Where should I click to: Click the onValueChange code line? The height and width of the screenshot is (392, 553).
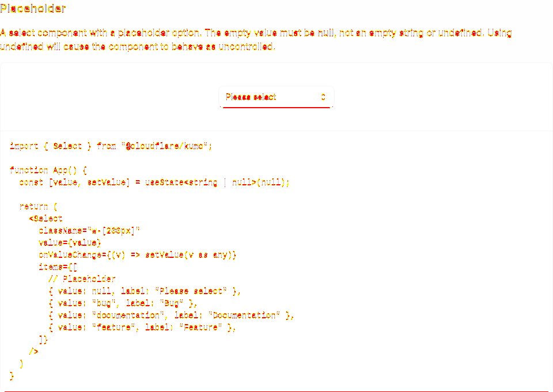(x=138, y=255)
